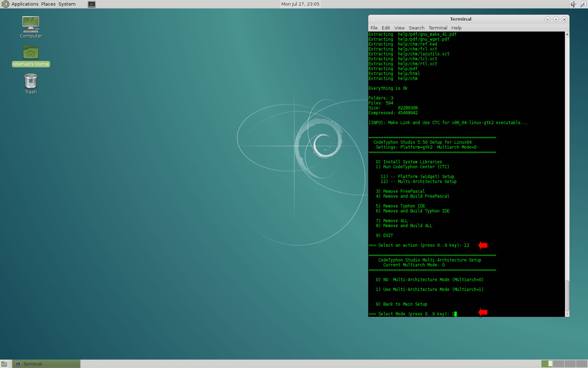Click the 'Settings: Platform=gtk2 Multiarch Mode=0' line
The image size is (588, 368).
(426, 147)
